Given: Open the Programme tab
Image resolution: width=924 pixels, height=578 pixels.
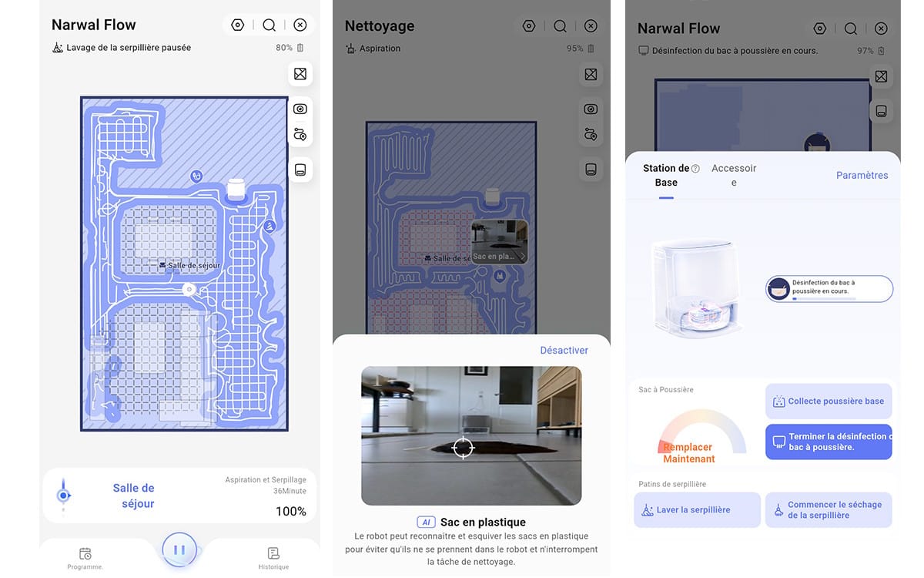Looking at the screenshot, I should click(x=85, y=558).
